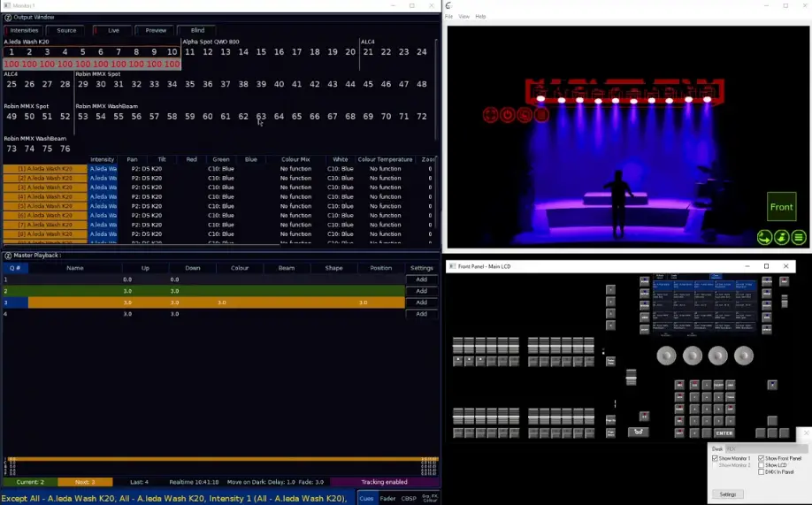The image size is (812, 505).
Task: Open the CBSP tab in bottom bar
Action: click(x=409, y=498)
